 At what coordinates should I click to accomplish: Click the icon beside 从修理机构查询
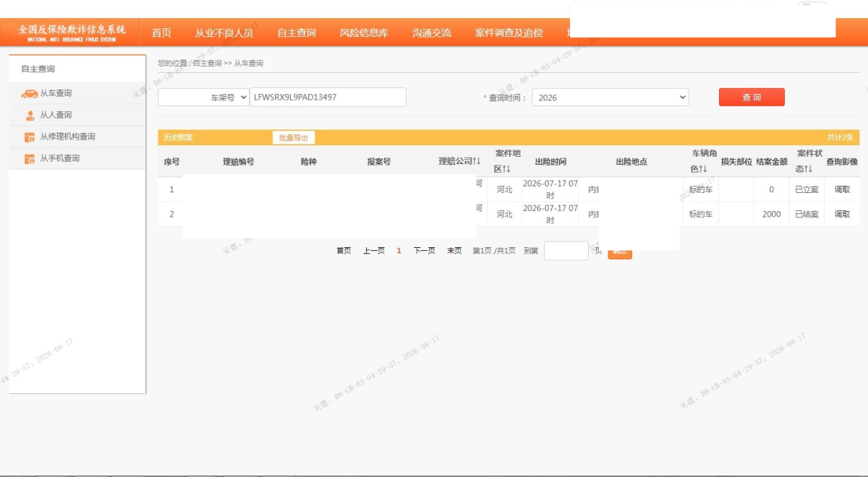(x=30, y=137)
